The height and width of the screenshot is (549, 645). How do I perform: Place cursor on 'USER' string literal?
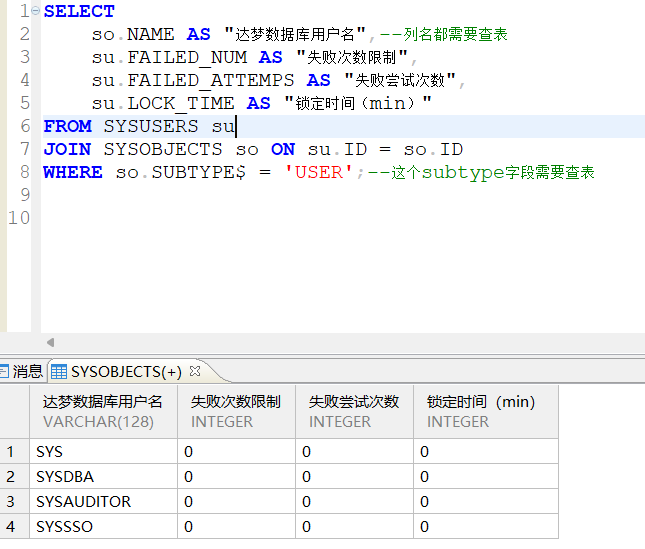tap(319, 172)
